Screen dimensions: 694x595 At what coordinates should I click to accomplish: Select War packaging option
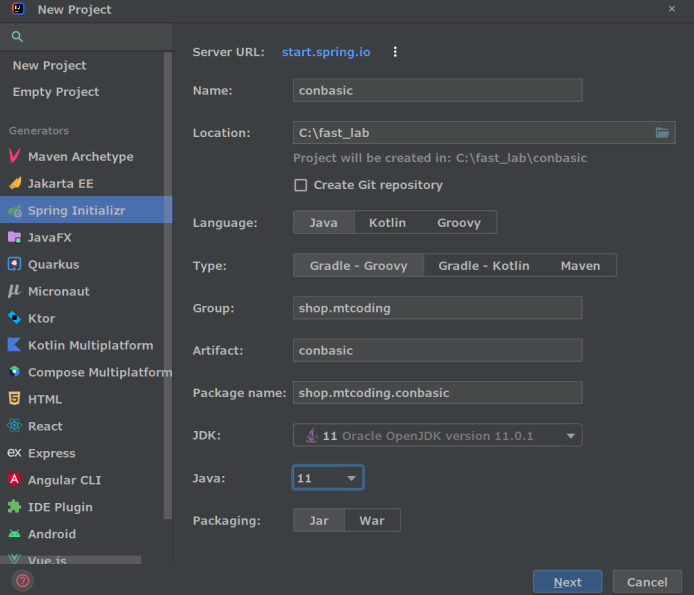point(372,521)
